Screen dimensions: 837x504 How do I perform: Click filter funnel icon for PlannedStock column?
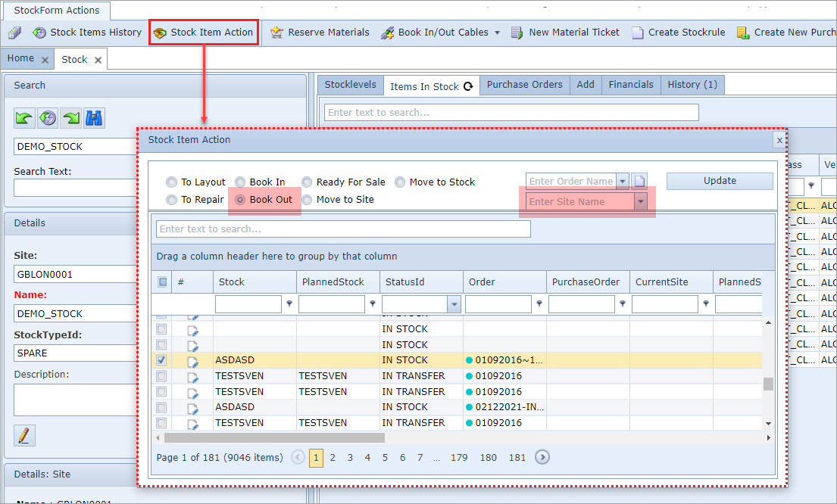coord(373,304)
